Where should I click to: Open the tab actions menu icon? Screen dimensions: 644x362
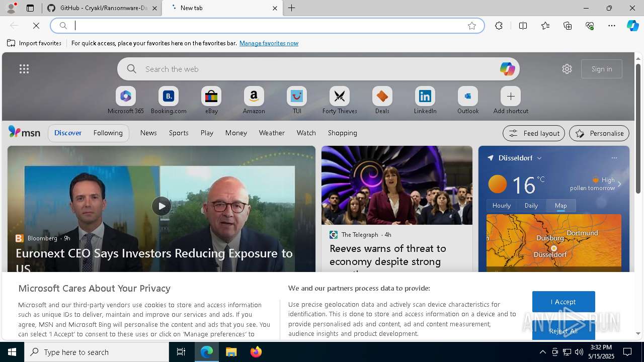click(30, 8)
